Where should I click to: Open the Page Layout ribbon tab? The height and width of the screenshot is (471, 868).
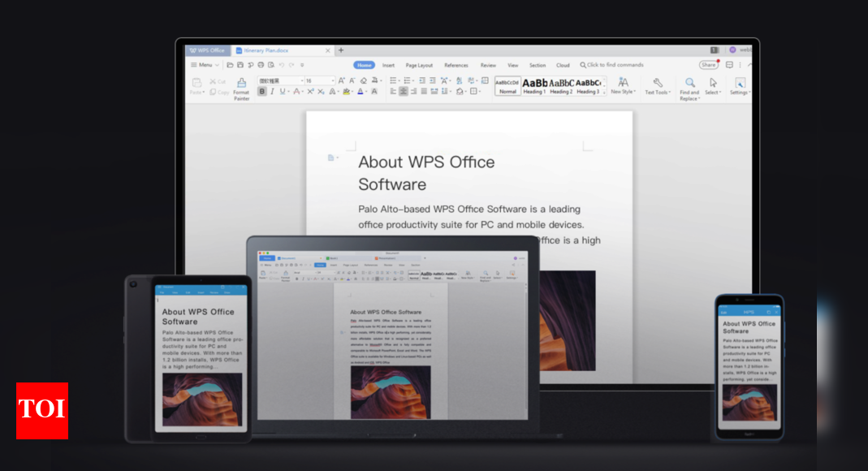point(419,65)
